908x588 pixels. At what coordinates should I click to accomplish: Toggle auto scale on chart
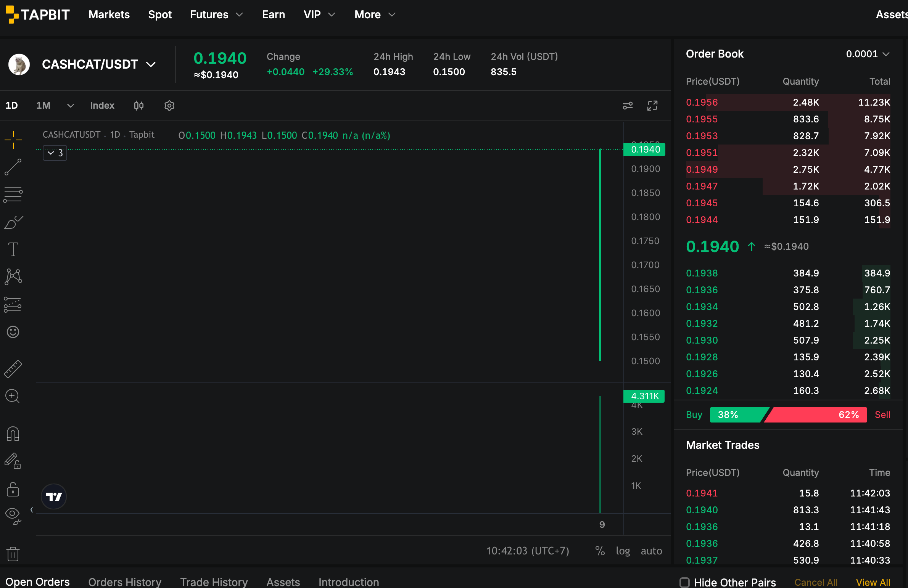651,551
